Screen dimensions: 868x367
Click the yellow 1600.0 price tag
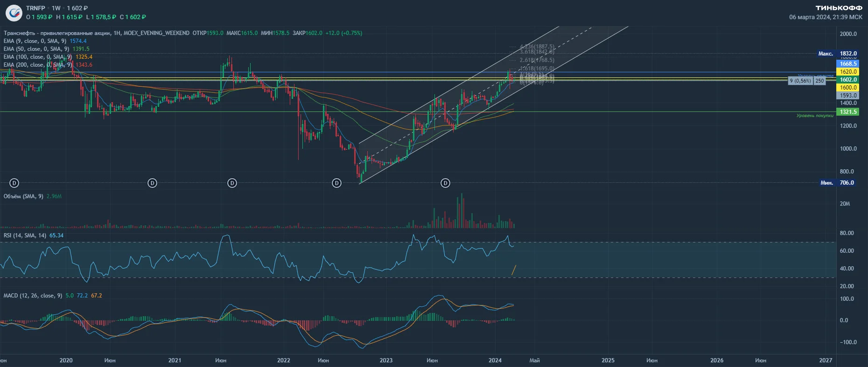(x=848, y=88)
